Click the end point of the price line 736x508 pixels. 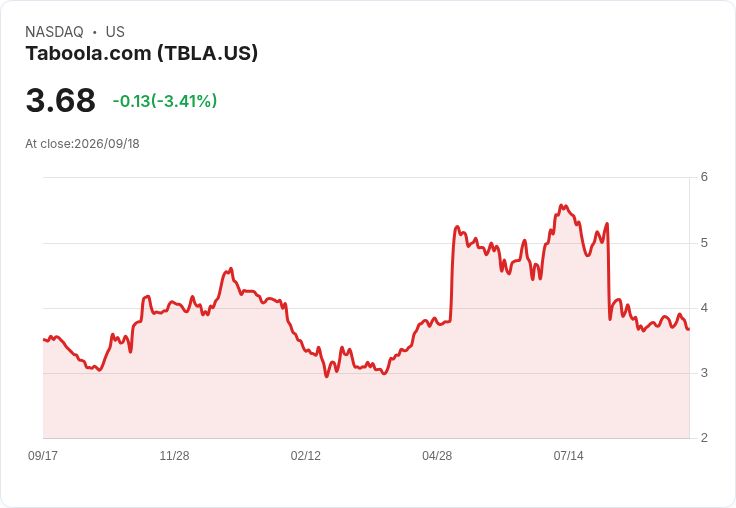(x=688, y=329)
